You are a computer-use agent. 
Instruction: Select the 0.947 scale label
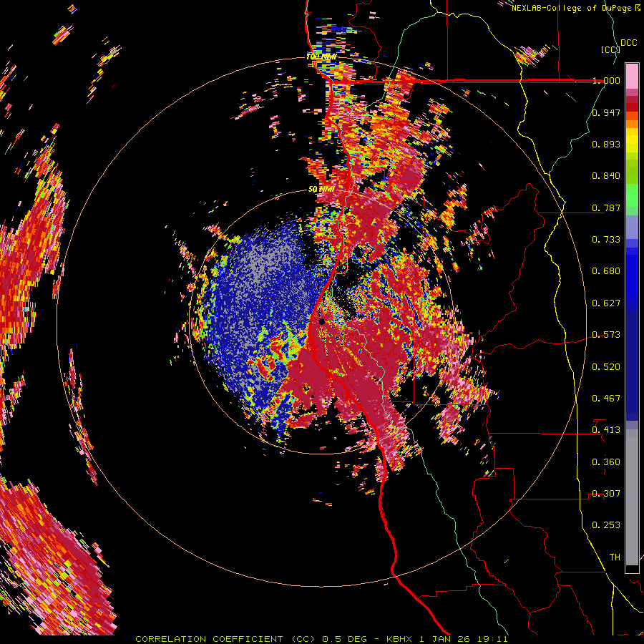(x=606, y=112)
